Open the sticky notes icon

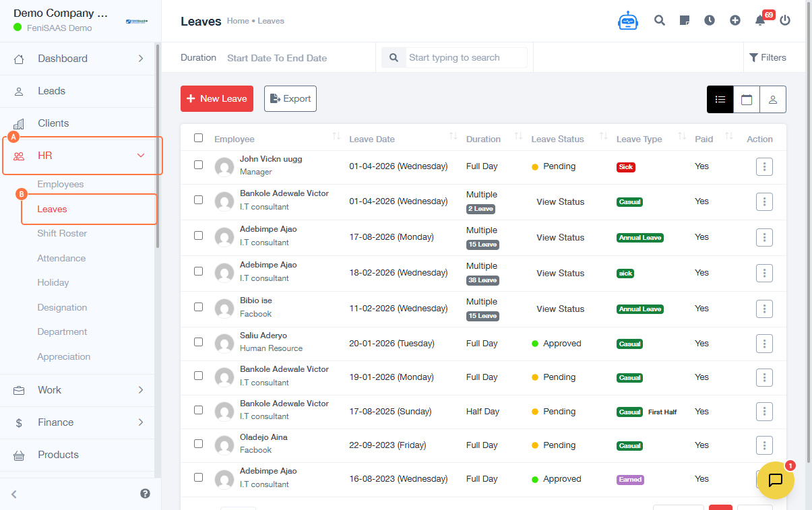685,20
